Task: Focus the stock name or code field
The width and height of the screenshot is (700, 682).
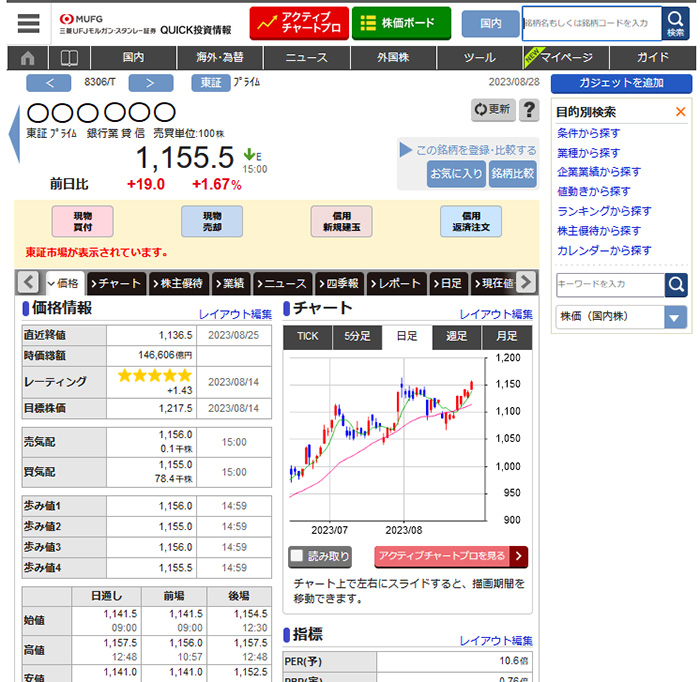Action: (592, 23)
